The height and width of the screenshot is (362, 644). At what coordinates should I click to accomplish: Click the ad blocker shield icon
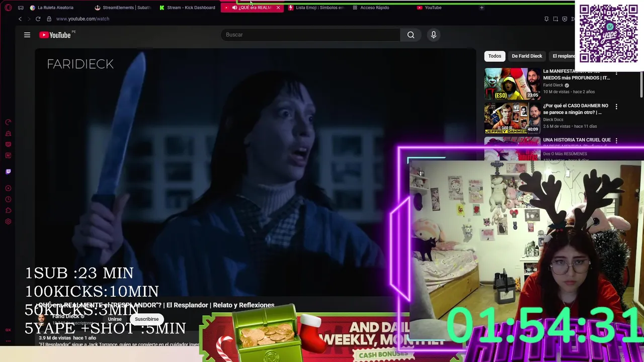click(x=565, y=19)
